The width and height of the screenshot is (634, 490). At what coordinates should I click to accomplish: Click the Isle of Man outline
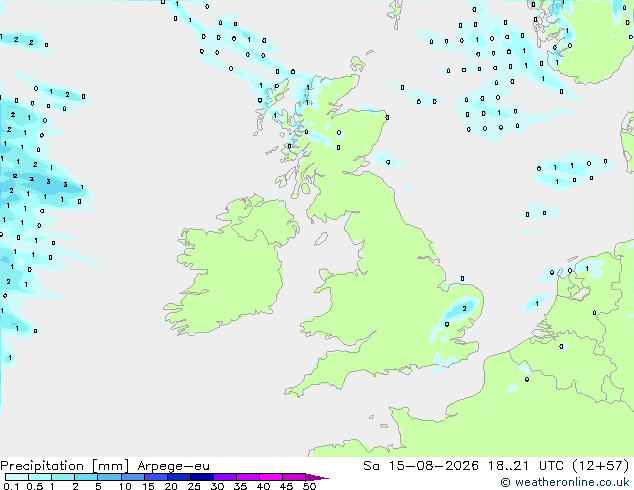point(321,239)
